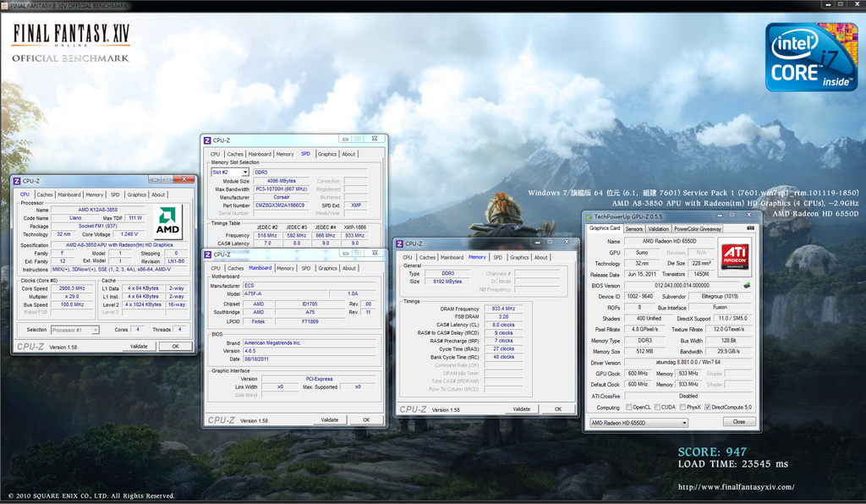This screenshot has height=504, width=866.
Task: Click OK in the CPU-Z Mainboard window
Action: (x=366, y=420)
